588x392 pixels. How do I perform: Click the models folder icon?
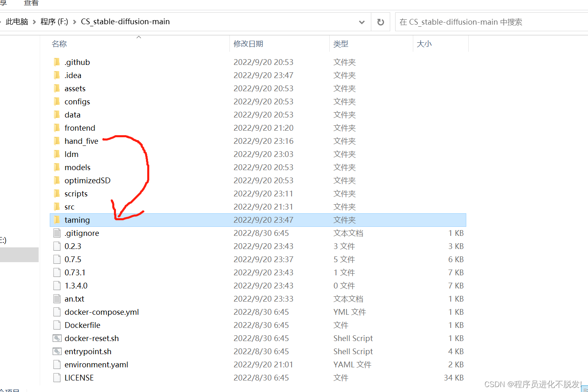pos(57,167)
